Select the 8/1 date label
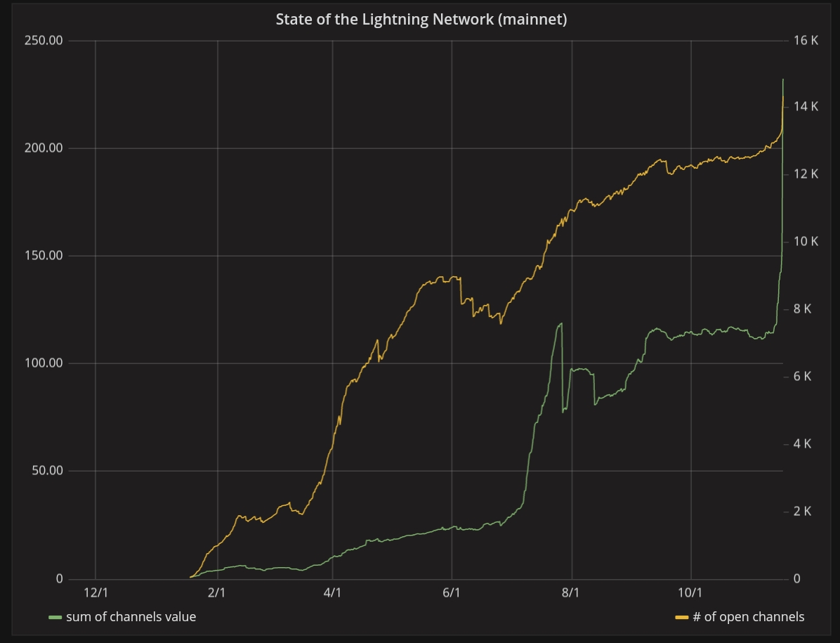Screen dimensions: 840x643 pyautogui.click(x=571, y=593)
